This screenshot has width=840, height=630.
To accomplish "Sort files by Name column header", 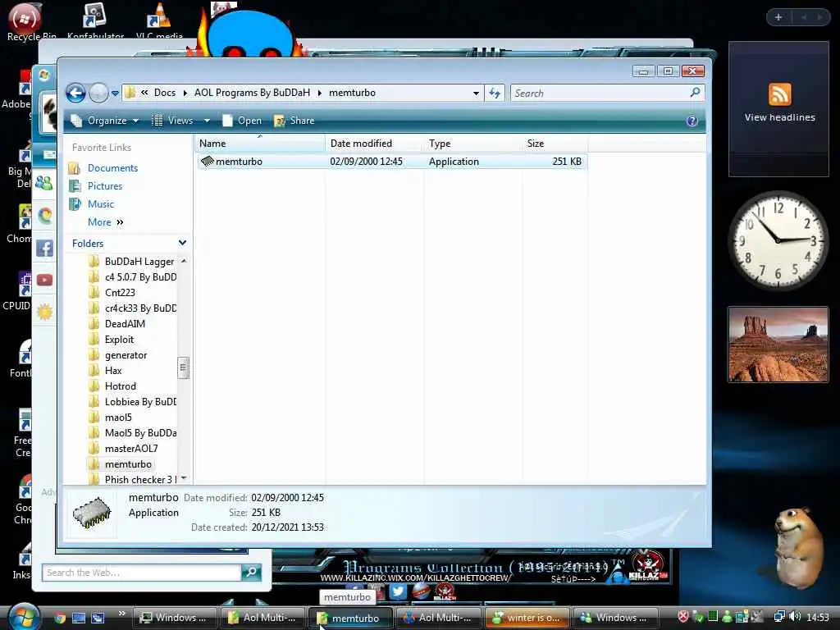I will point(260,144).
